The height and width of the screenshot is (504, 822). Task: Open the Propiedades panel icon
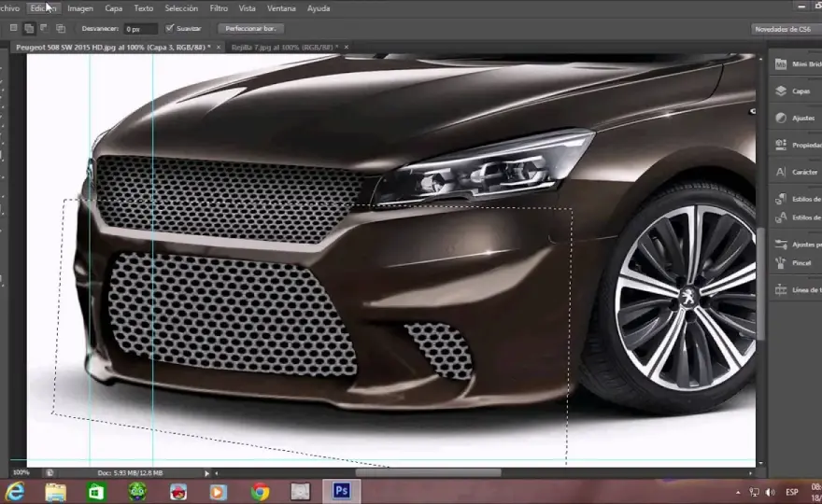[781, 145]
